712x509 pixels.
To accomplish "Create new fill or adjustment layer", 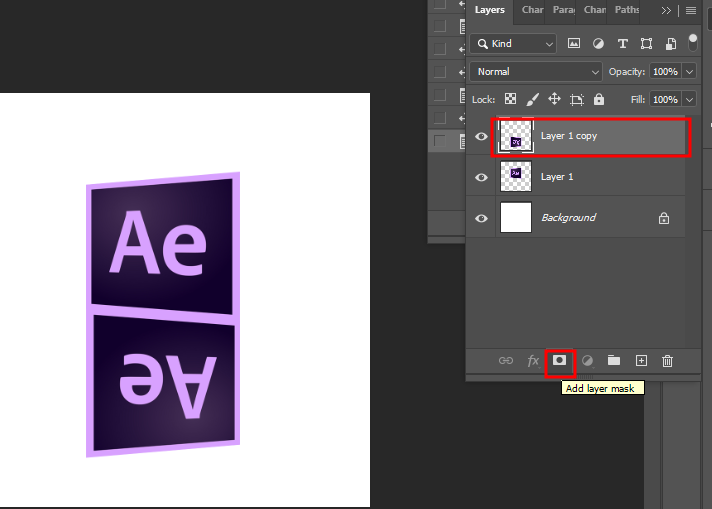I will coord(587,361).
